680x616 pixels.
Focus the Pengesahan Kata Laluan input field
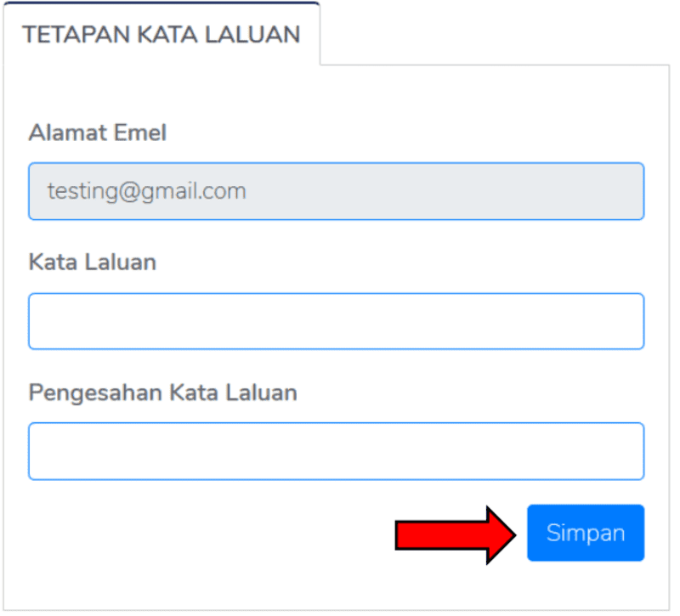(336, 451)
